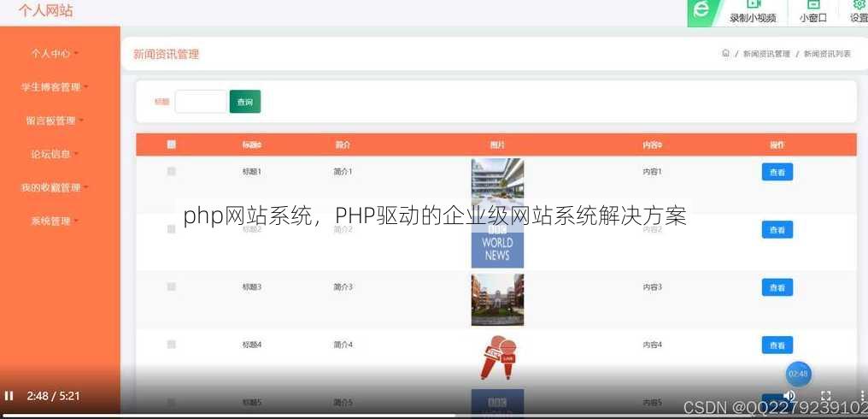Toggle the select-all checkbox in table header
Screen dimensions: 868x419
171,145
